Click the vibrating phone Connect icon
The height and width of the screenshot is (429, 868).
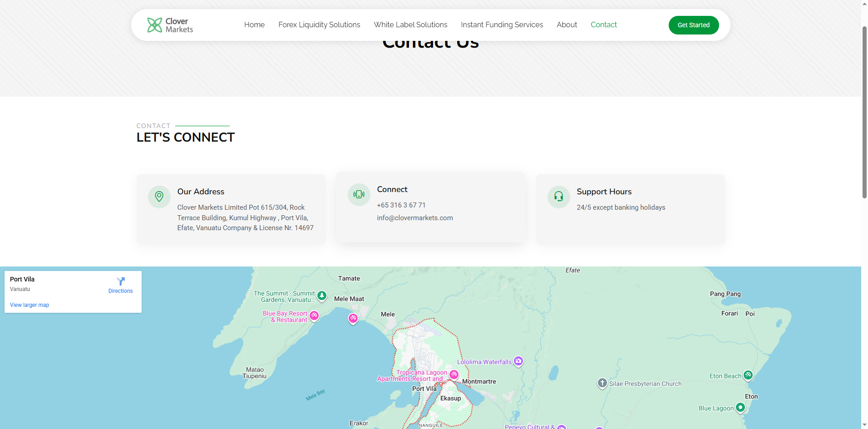coord(359,194)
